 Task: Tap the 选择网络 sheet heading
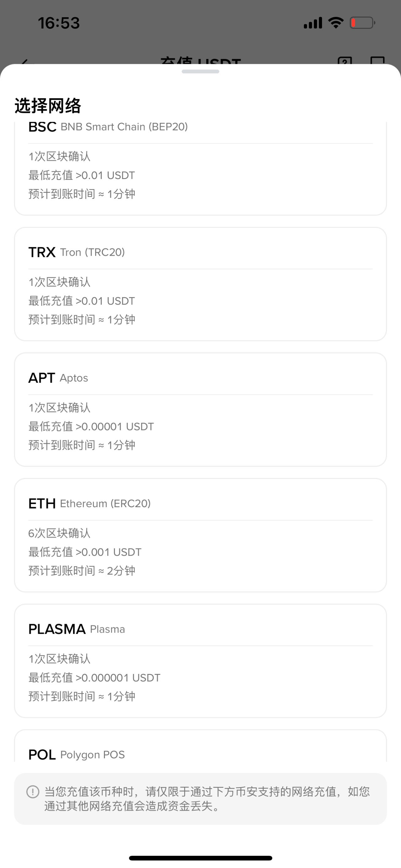click(x=48, y=106)
